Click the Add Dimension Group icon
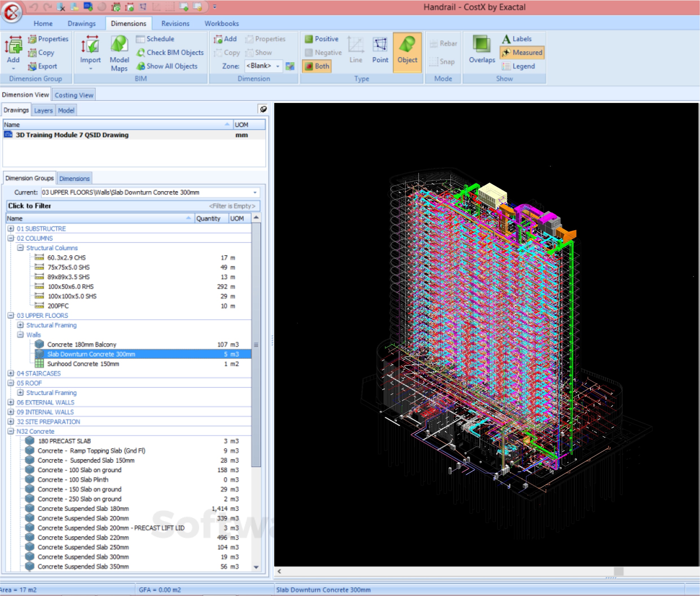The height and width of the screenshot is (596, 700). click(13, 45)
